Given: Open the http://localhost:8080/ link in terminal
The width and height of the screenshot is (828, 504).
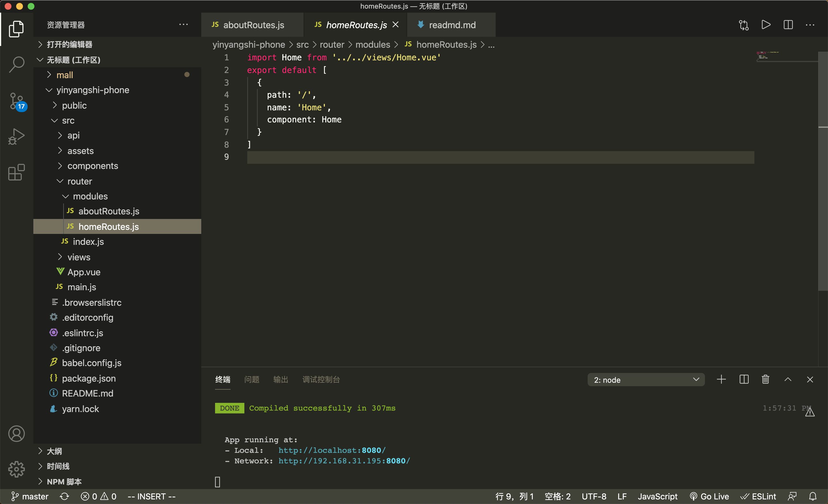Looking at the screenshot, I should click(332, 450).
